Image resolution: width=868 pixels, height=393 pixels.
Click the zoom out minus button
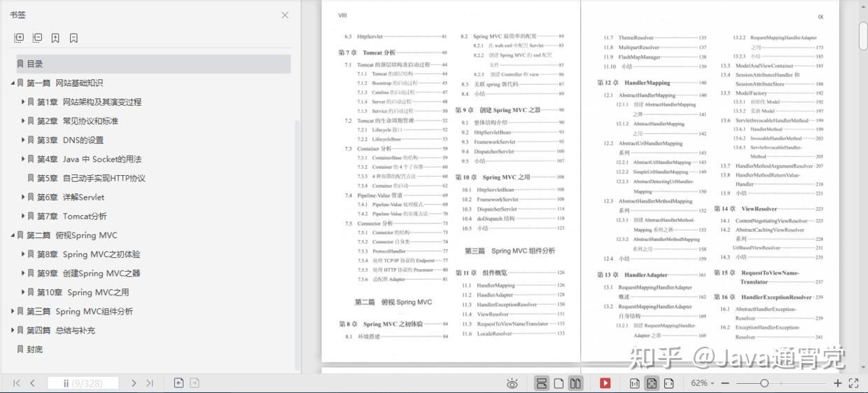pos(725,383)
